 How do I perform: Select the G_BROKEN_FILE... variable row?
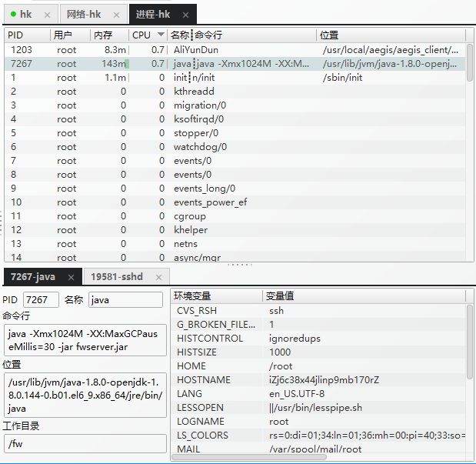[x=319, y=325]
